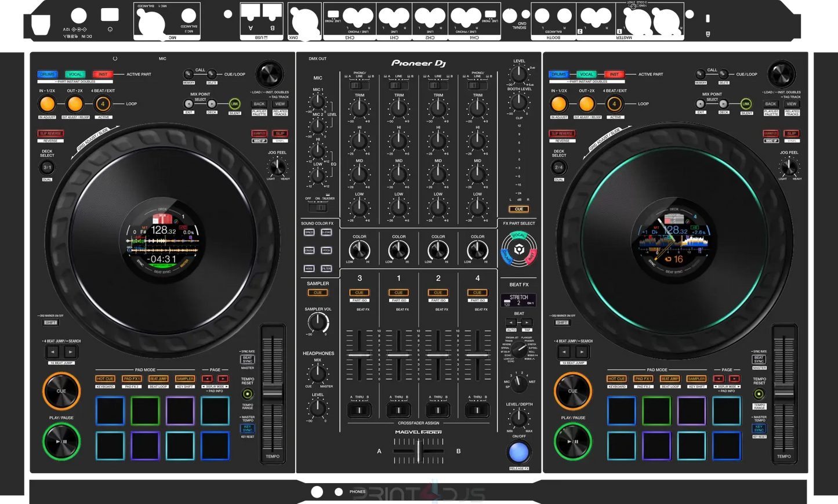Screen dimensions: 838x504
Task: Set channel 3 crossfader assign to THRU
Action: [x=359, y=409]
